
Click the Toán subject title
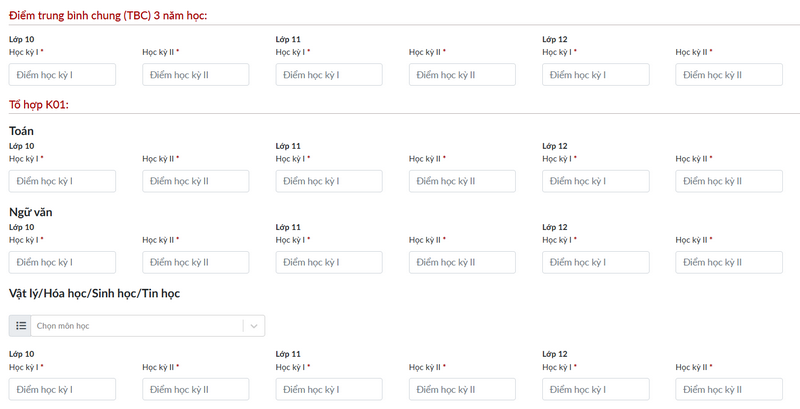tap(21, 131)
